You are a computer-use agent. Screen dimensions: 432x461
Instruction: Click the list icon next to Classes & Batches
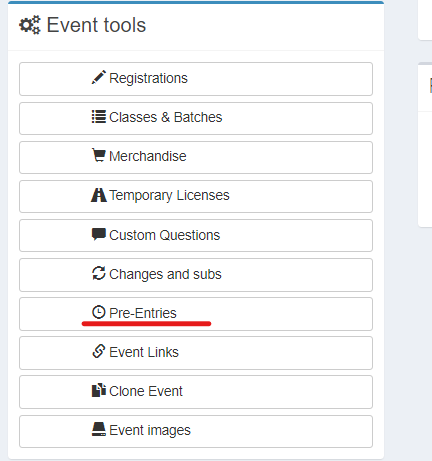pyautogui.click(x=99, y=117)
